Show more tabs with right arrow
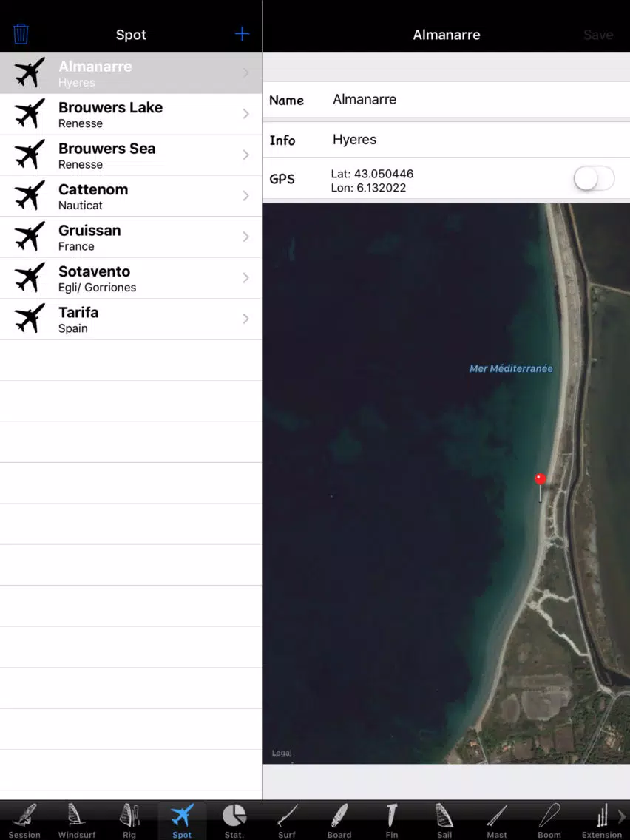The width and height of the screenshot is (630, 840). (x=623, y=816)
